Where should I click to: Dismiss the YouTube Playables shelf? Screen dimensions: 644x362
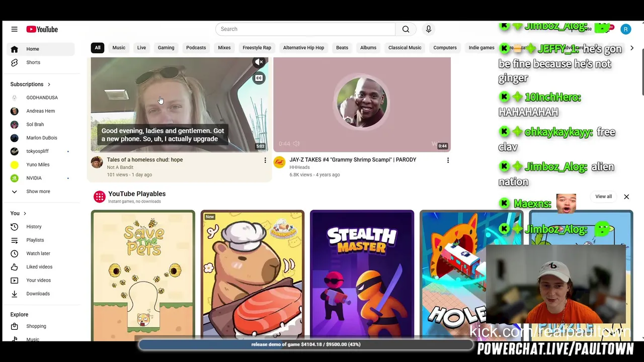(x=626, y=197)
